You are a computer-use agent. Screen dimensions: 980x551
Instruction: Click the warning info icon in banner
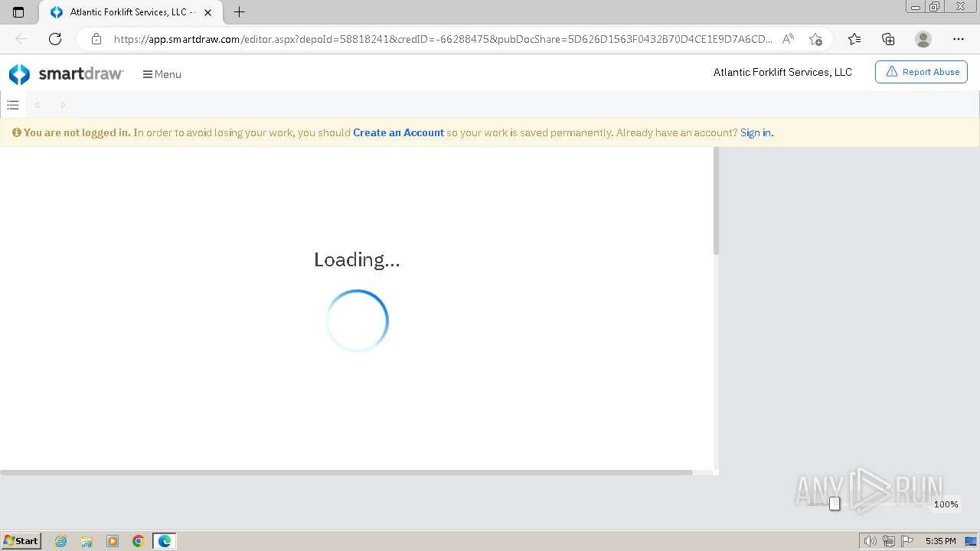(16, 132)
